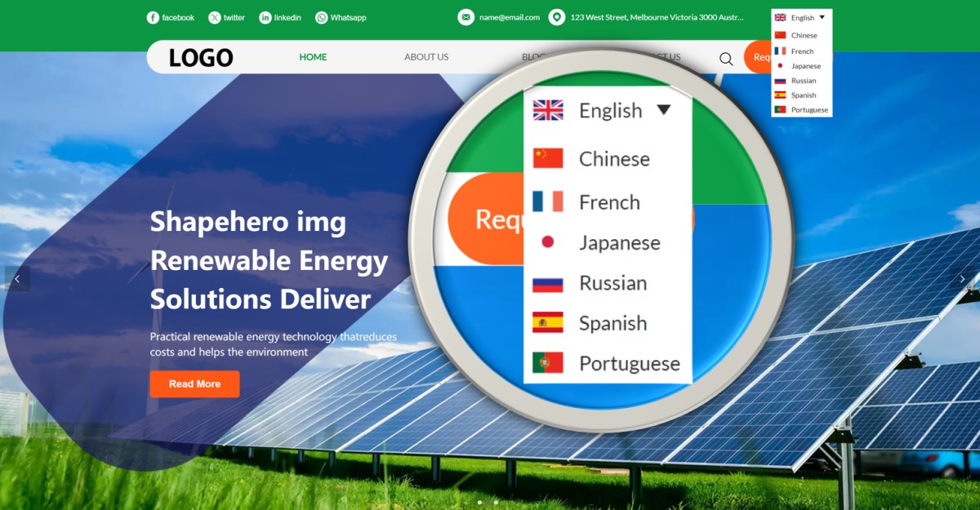Navigate to ABOUT US page

426,57
